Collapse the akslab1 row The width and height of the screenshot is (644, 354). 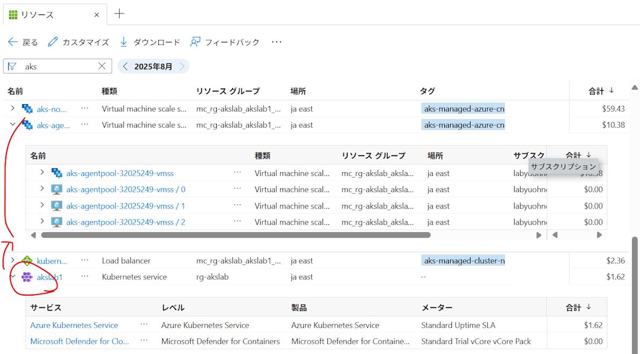tap(13, 277)
